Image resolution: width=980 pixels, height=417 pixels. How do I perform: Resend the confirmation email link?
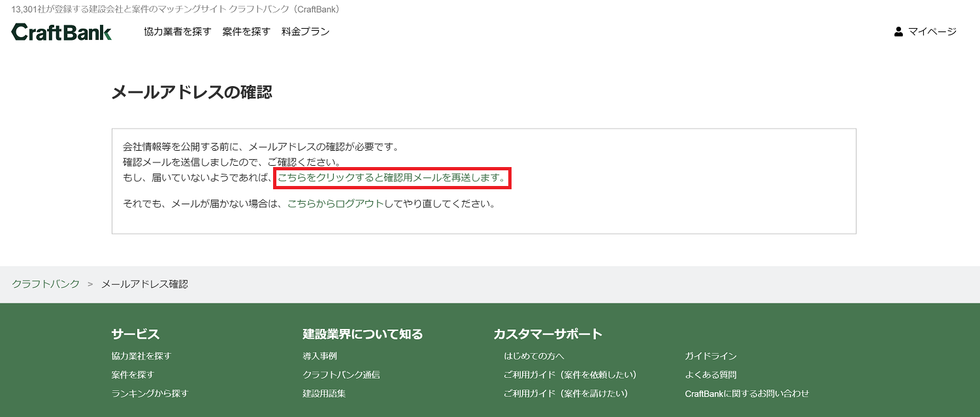click(393, 178)
